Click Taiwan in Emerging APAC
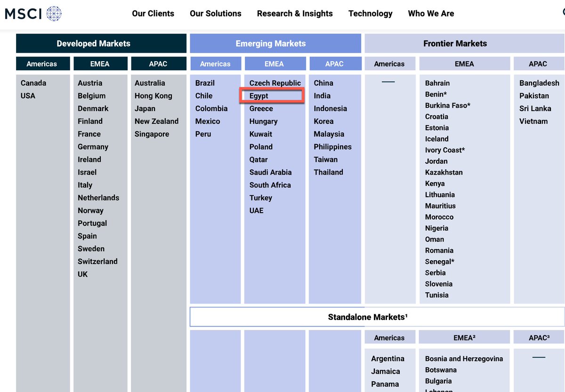 (x=326, y=160)
